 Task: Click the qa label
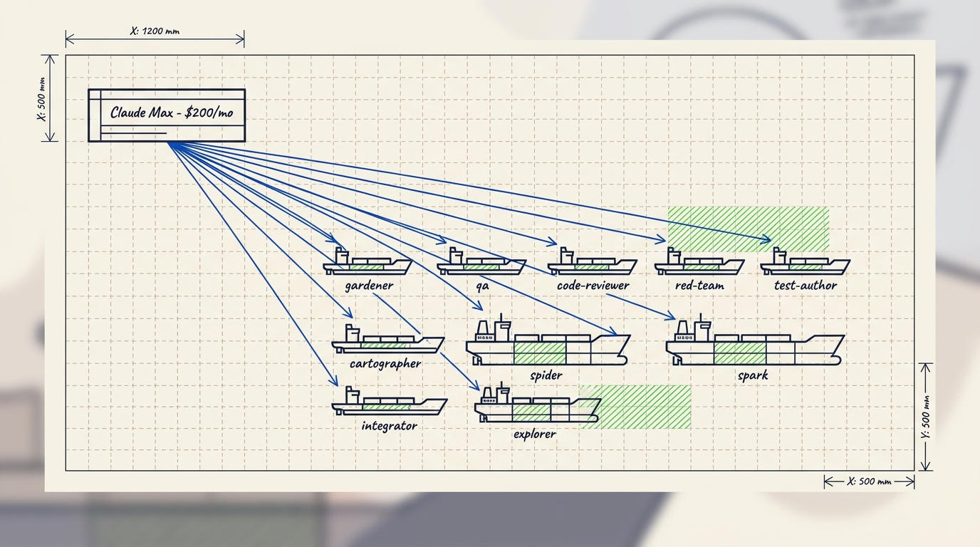[483, 286]
